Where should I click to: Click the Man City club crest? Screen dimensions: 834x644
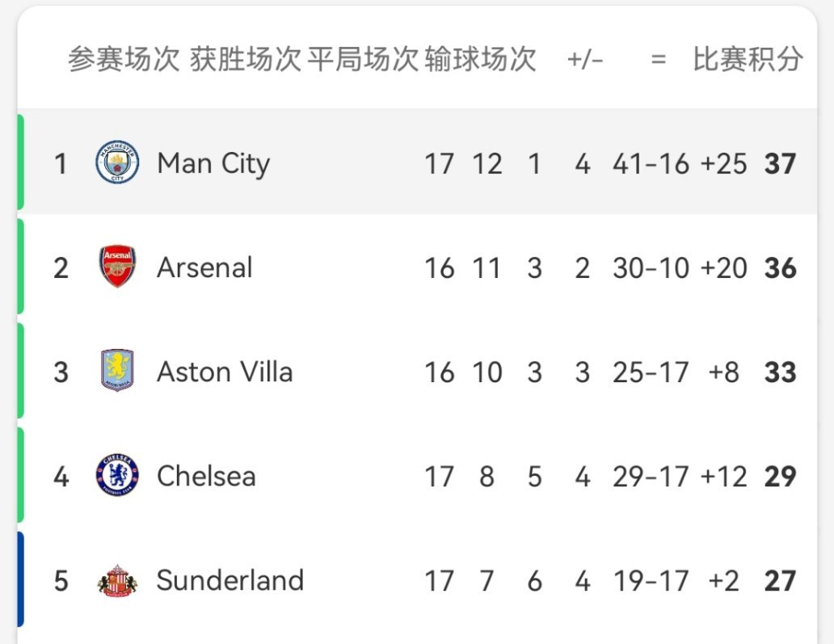[x=117, y=163]
